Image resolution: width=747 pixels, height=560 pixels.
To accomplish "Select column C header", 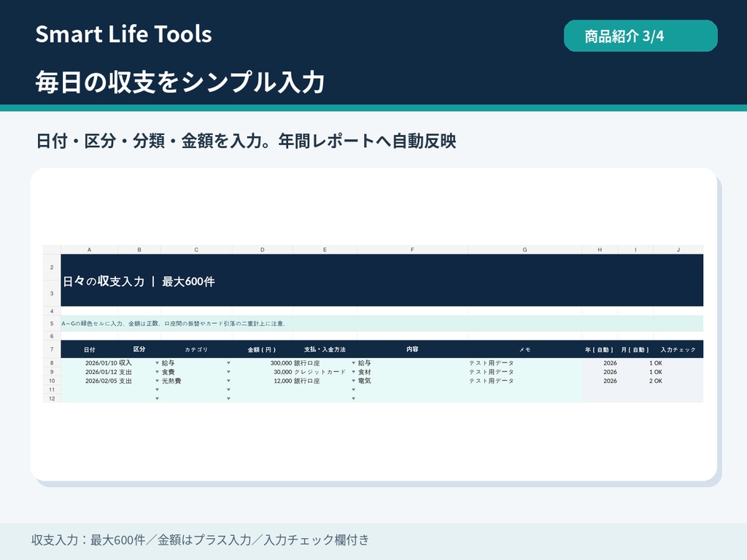I will tap(196, 249).
